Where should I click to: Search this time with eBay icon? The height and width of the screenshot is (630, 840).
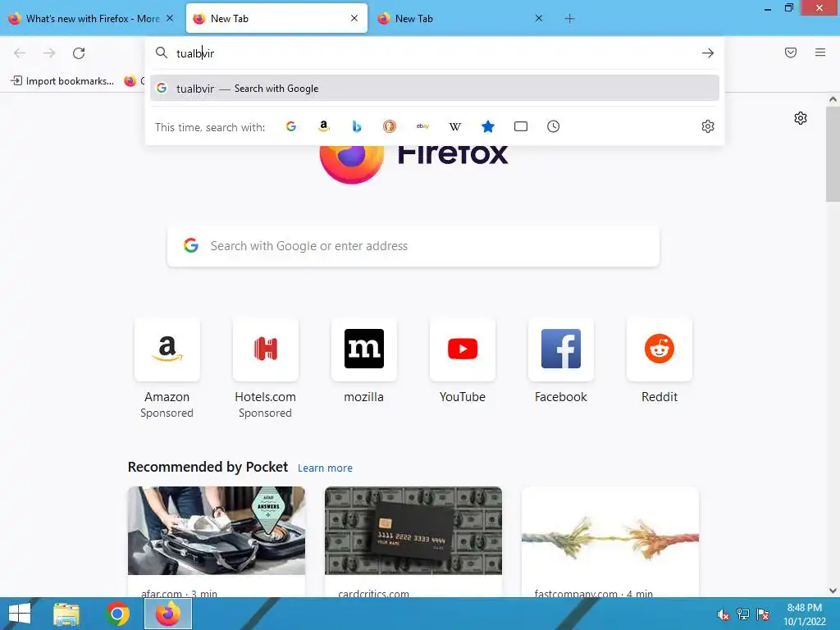tap(422, 126)
